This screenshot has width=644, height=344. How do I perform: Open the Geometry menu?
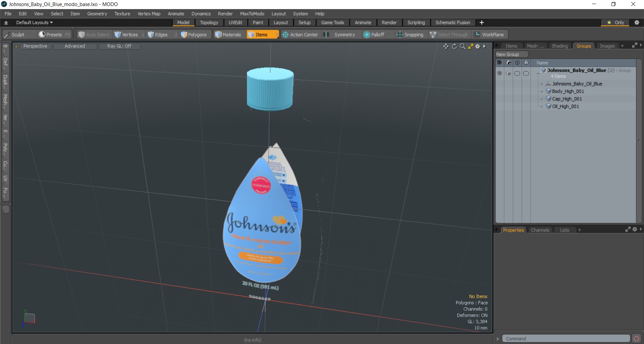click(x=97, y=14)
